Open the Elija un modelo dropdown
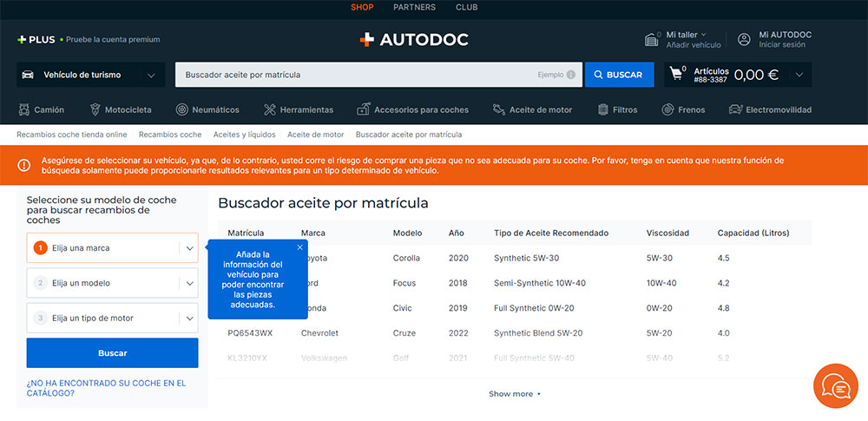The width and height of the screenshot is (868, 421). click(112, 283)
